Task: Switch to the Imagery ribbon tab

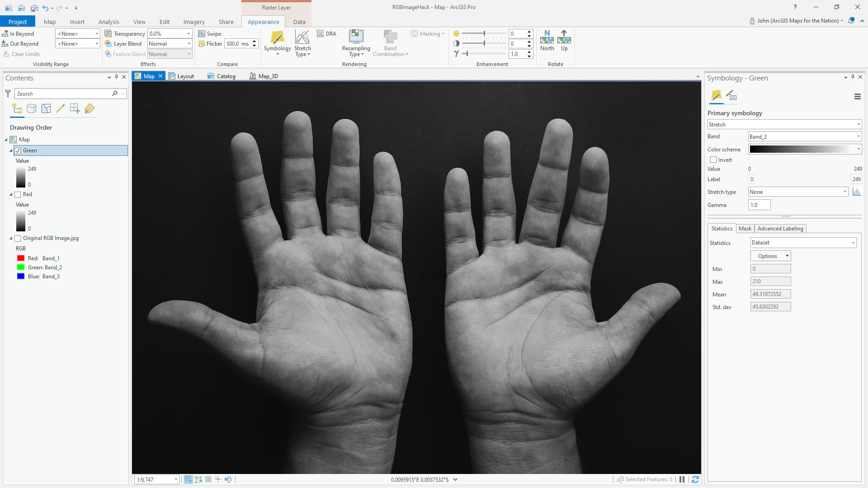Action: point(194,22)
